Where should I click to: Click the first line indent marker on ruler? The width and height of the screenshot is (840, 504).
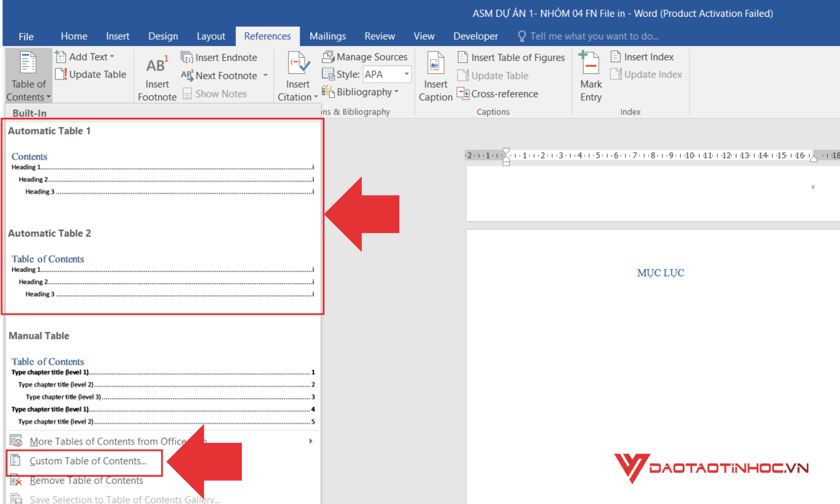[x=506, y=152]
